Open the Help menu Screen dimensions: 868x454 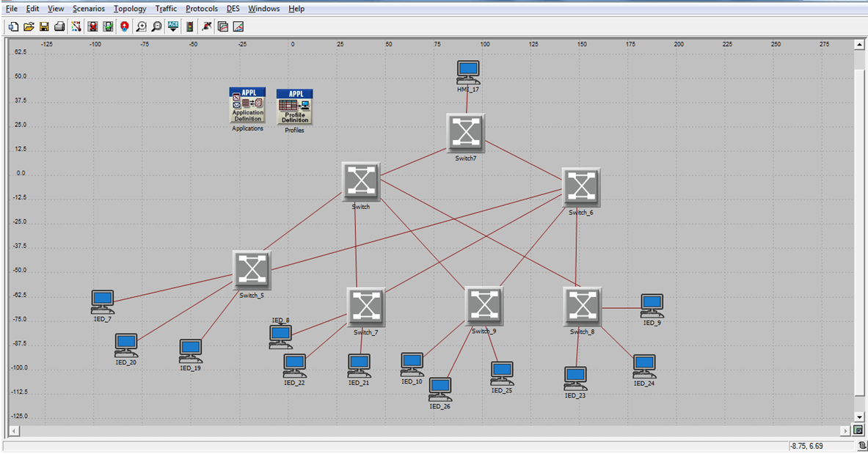296,8
